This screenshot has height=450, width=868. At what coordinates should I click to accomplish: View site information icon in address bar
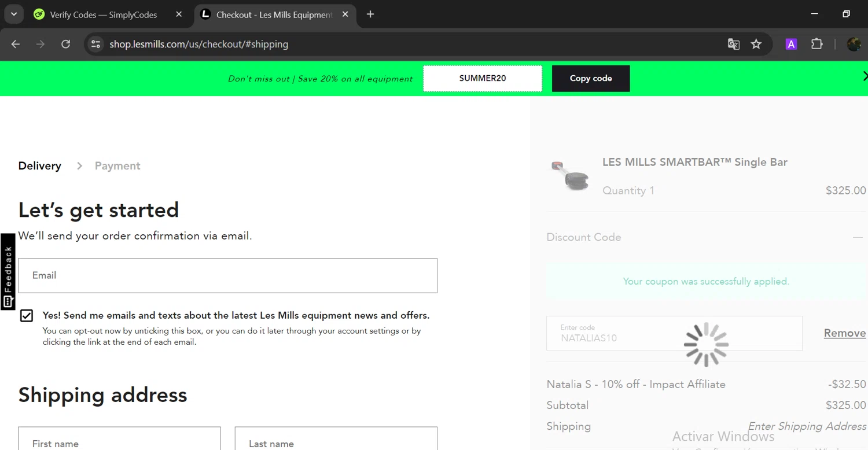click(x=96, y=44)
